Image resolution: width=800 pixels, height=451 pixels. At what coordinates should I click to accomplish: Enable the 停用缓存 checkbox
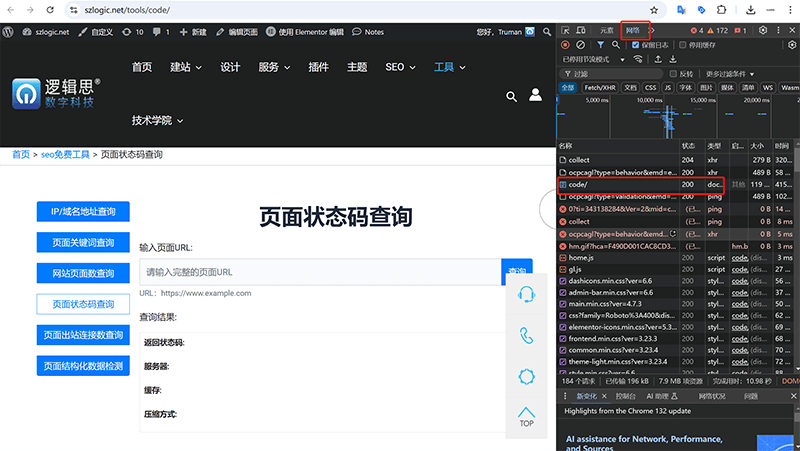682,45
